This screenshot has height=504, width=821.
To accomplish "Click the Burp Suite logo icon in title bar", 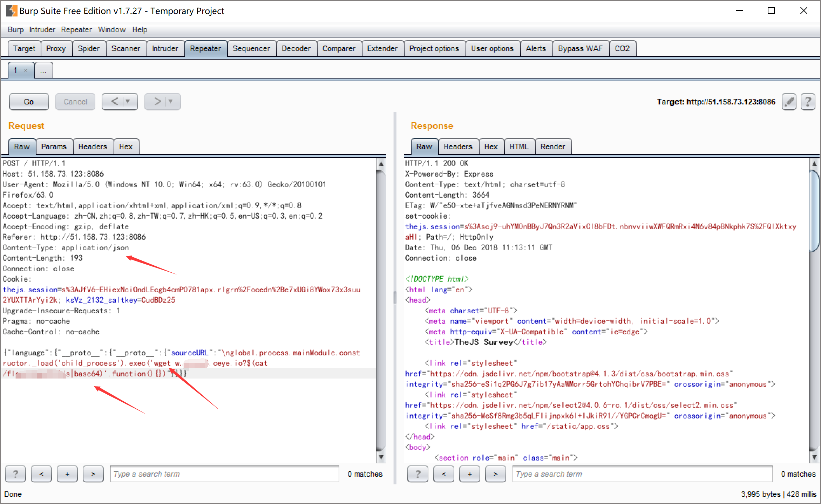I will (x=12, y=11).
